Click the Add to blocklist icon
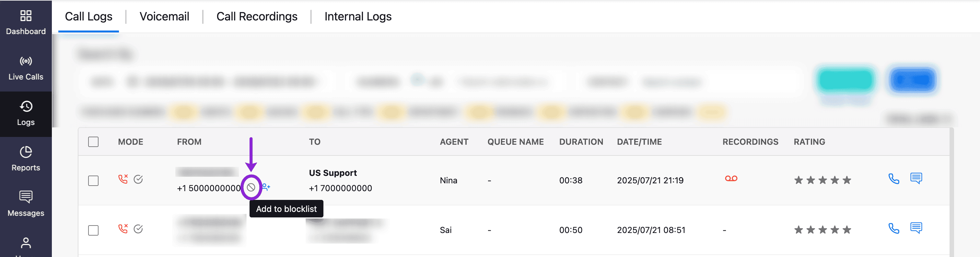 (251, 187)
